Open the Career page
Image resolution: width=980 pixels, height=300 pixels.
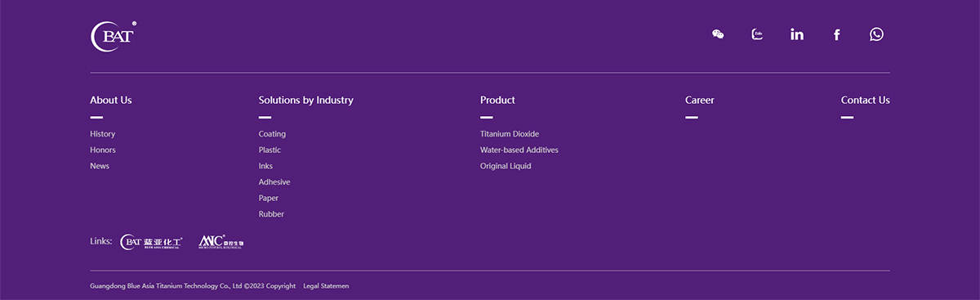click(x=699, y=100)
